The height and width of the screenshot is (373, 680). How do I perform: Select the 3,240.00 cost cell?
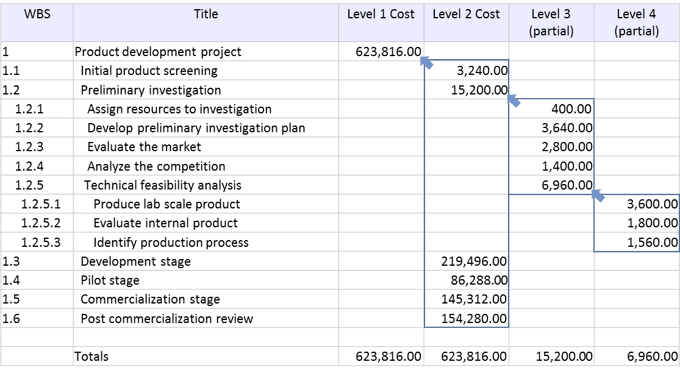tap(466, 71)
